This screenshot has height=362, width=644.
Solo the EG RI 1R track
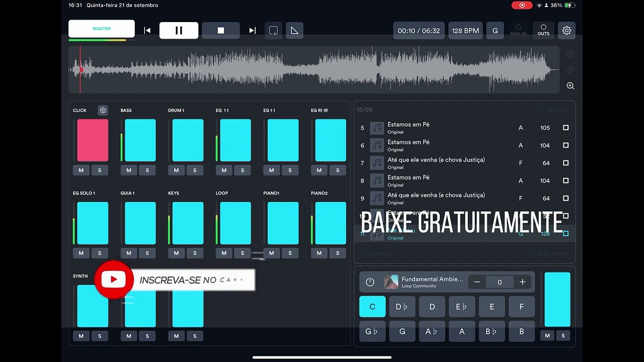point(338,170)
